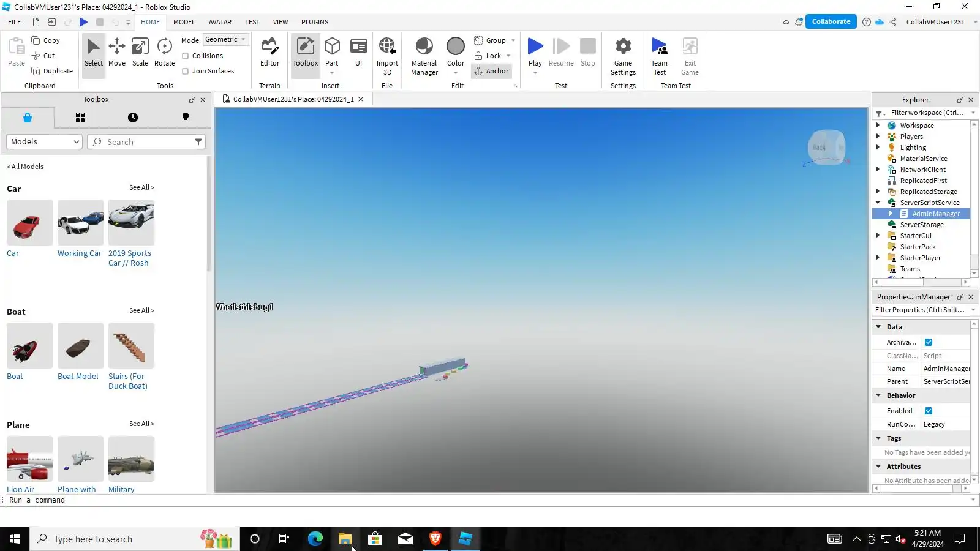Insert a new Part
This screenshot has height=551, width=980.
pyautogui.click(x=332, y=53)
